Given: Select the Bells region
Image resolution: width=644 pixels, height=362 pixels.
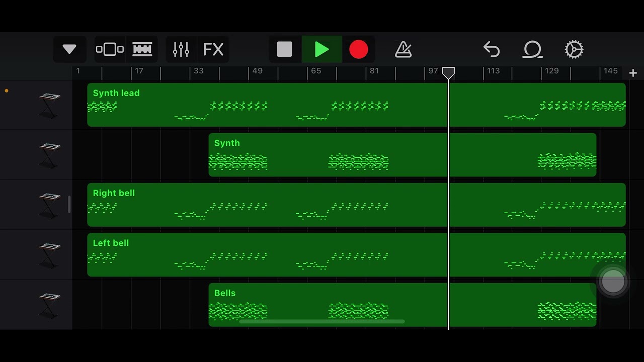Looking at the screenshot, I should (403, 305).
